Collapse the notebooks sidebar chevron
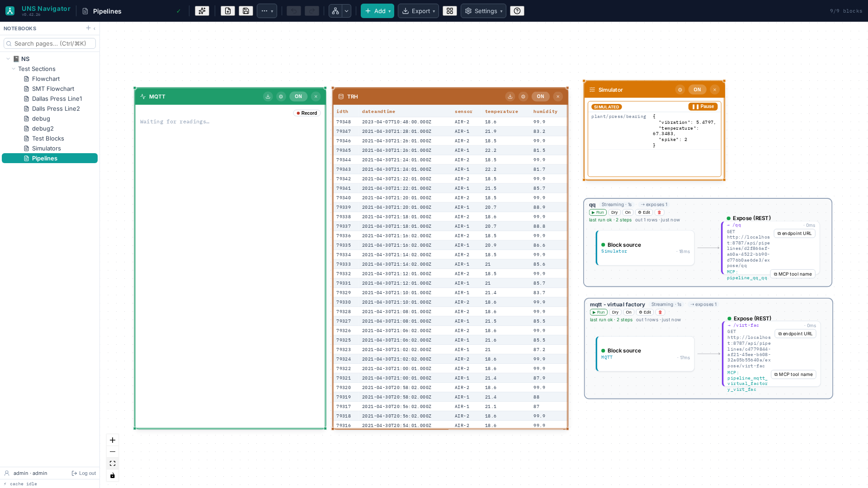868x488 pixels. (94, 28)
